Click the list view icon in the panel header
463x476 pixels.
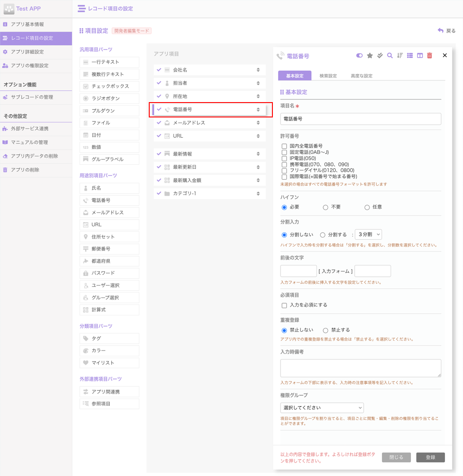pyautogui.click(x=410, y=55)
